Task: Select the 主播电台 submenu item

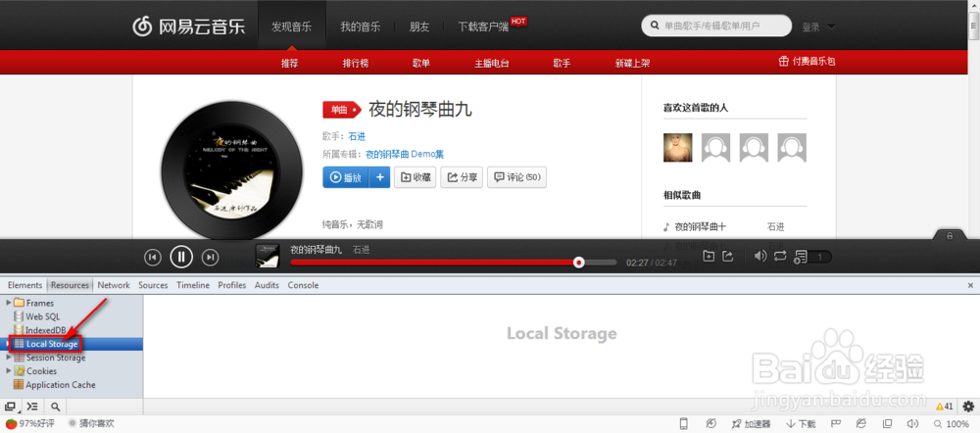Action: tap(492, 63)
